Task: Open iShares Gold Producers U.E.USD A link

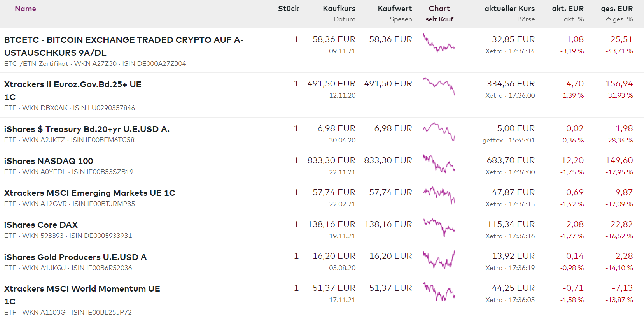Action: point(75,257)
